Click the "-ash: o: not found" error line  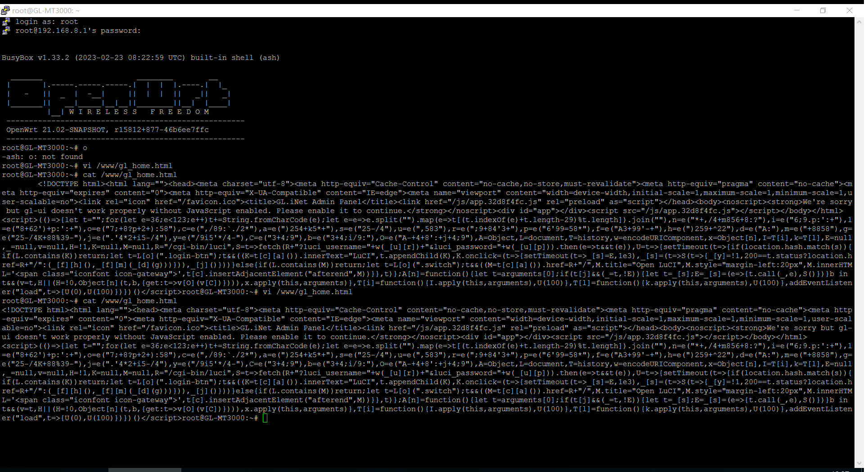coord(42,157)
